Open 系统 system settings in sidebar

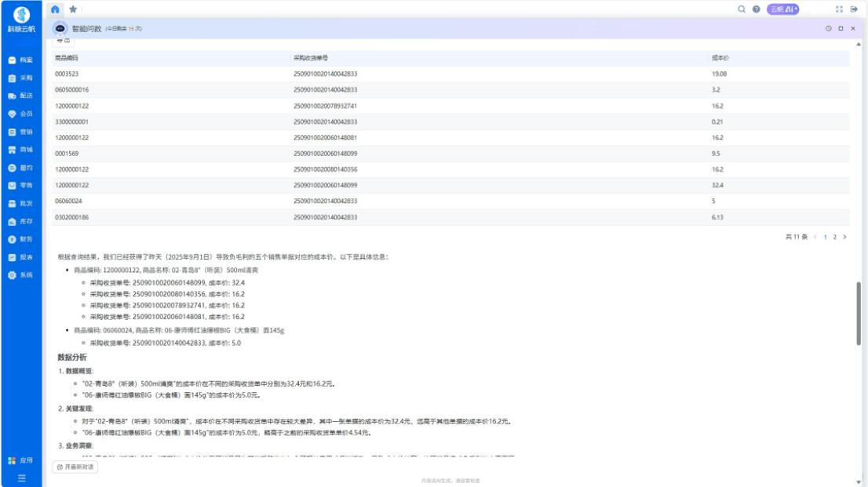20,275
